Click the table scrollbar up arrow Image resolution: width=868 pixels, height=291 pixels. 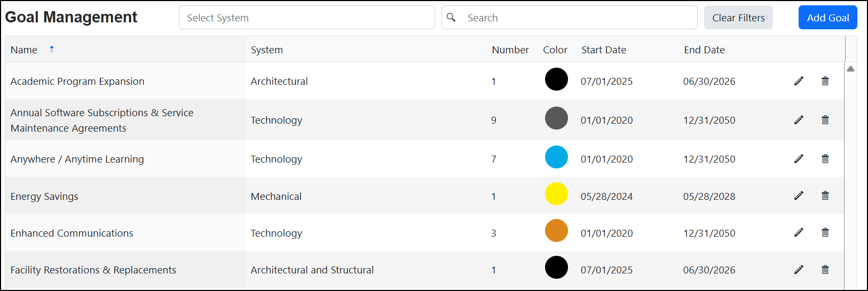pos(850,69)
